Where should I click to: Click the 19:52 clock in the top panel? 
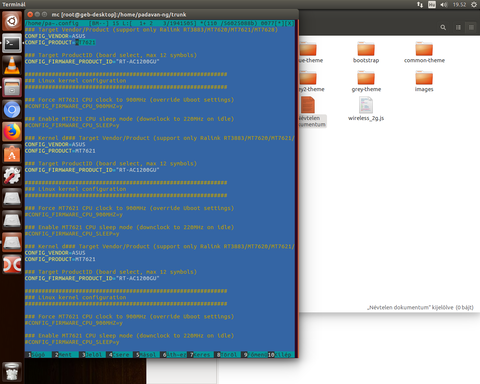click(459, 4)
